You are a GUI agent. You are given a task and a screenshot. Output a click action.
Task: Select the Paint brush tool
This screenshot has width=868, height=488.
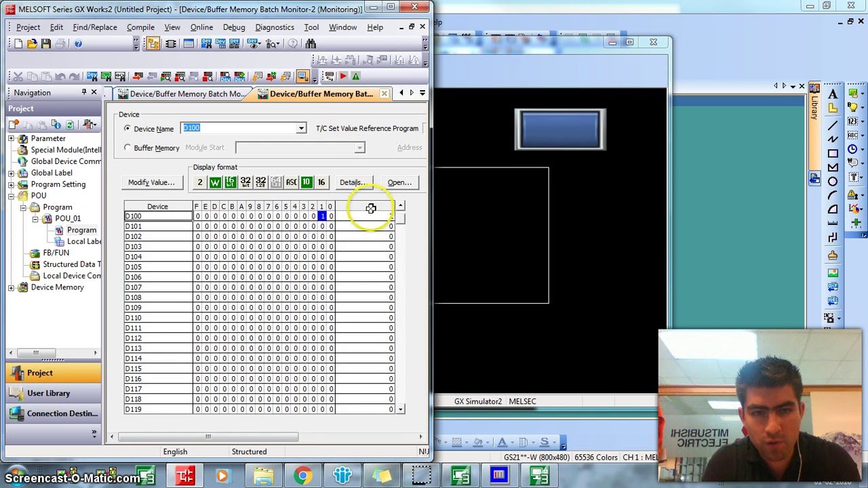pyautogui.click(x=833, y=256)
